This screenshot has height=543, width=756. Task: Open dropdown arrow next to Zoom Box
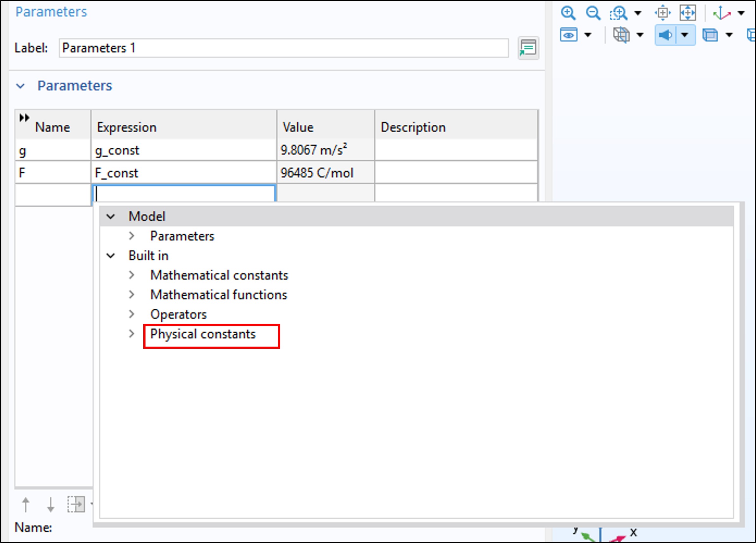coord(638,13)
